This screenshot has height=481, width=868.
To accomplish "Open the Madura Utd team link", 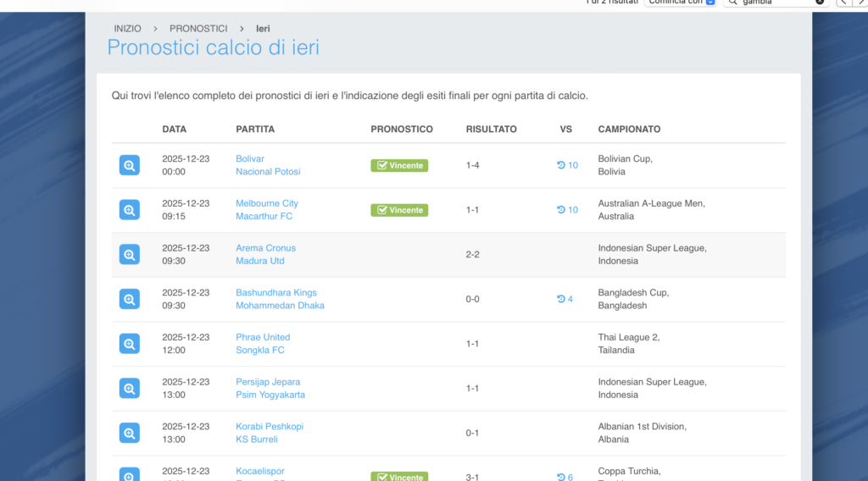I will [260, 261].
